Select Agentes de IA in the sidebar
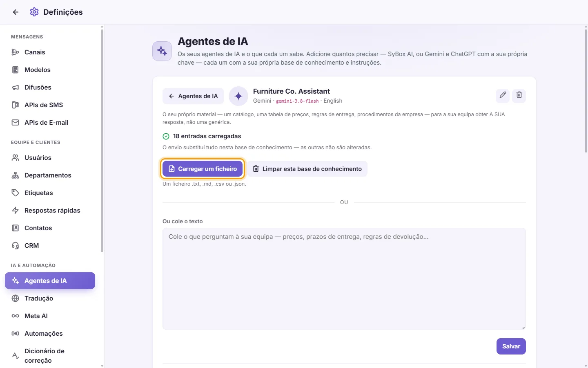The image size is (588, 368). point(50,281)
